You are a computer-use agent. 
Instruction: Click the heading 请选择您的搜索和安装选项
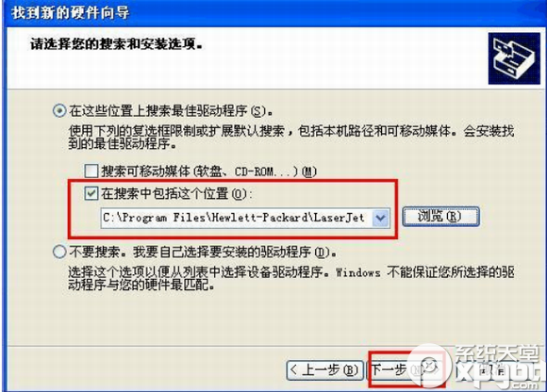[116, 44]
